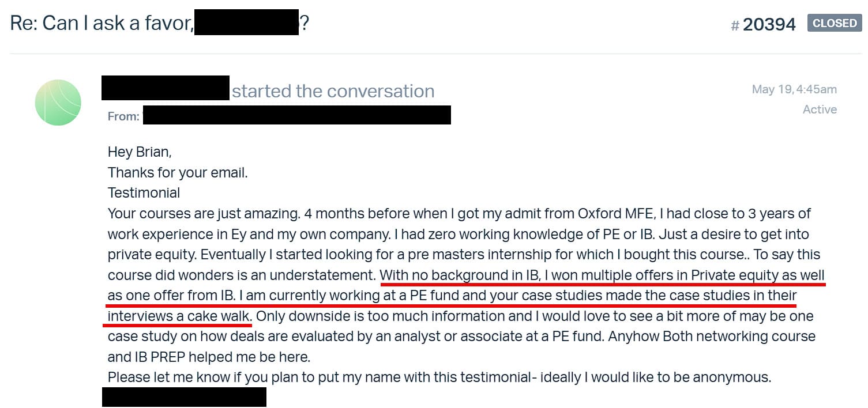868x408 pixels.
Task: Click the redacted sender email after From
Action: pyautogui.click(x=296, y=115)
